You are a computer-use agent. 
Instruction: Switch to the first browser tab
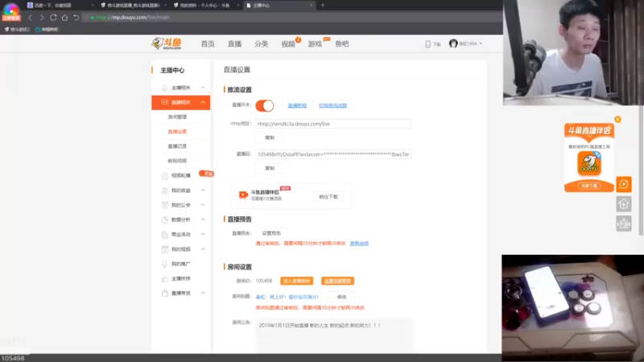point(60,6)
